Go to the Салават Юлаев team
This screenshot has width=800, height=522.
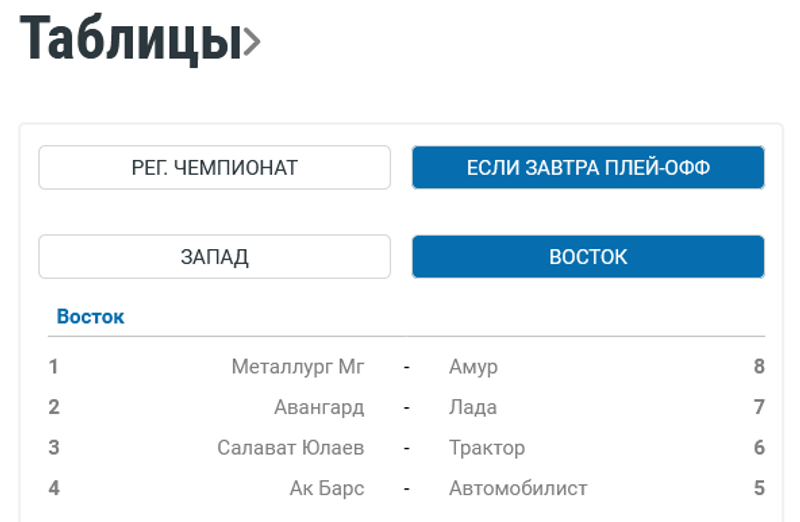click(x=291, y=448)
